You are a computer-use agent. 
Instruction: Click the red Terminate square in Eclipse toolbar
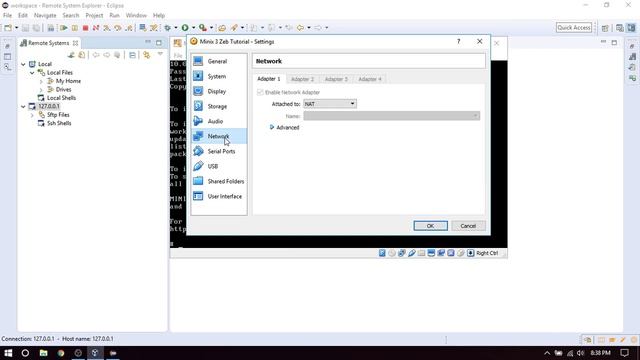pos(85,28)
